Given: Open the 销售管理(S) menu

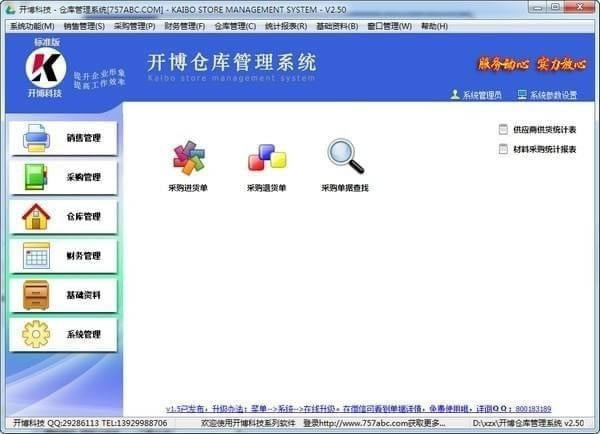Looking at the screenshot, I should (x=84, y=26).
